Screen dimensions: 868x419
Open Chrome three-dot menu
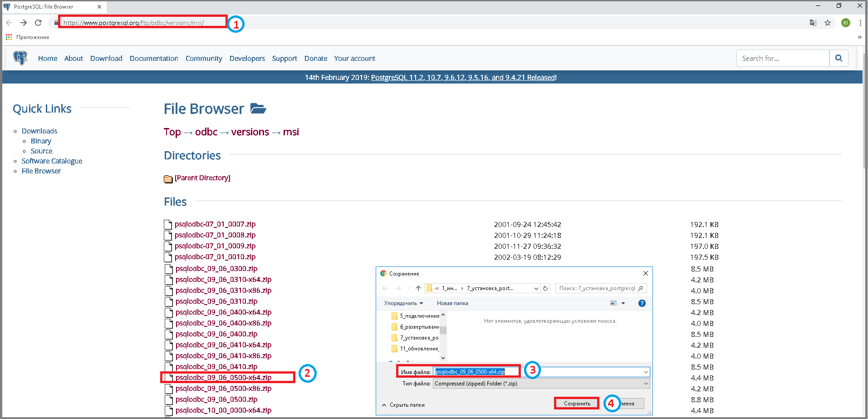[x=860, y=23]
